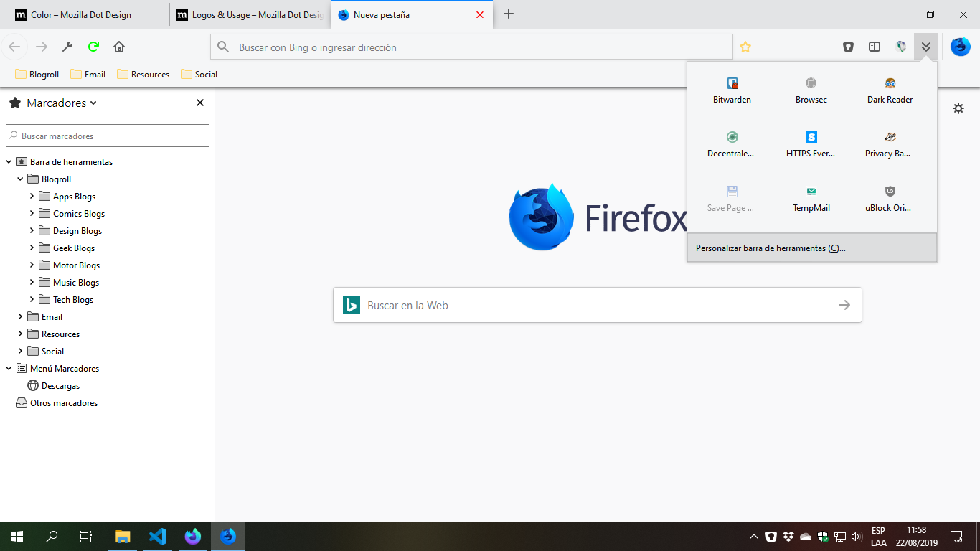Submit web search with the arrow button
Viewport: 980px width, 551px height.
point(844,305)
